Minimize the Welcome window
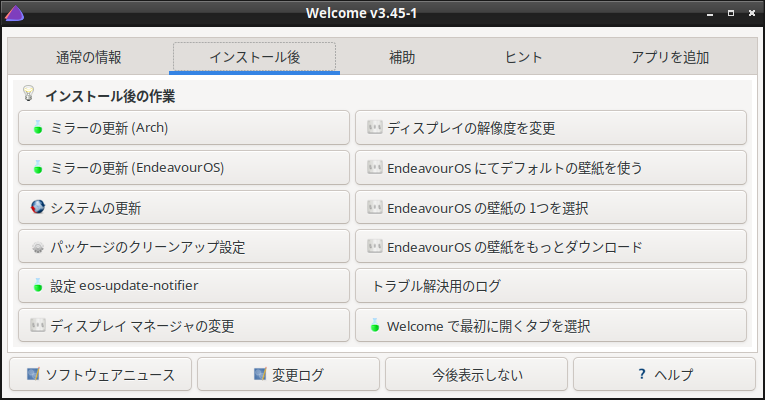Screen dimensions: 765x400 (710, 14)
